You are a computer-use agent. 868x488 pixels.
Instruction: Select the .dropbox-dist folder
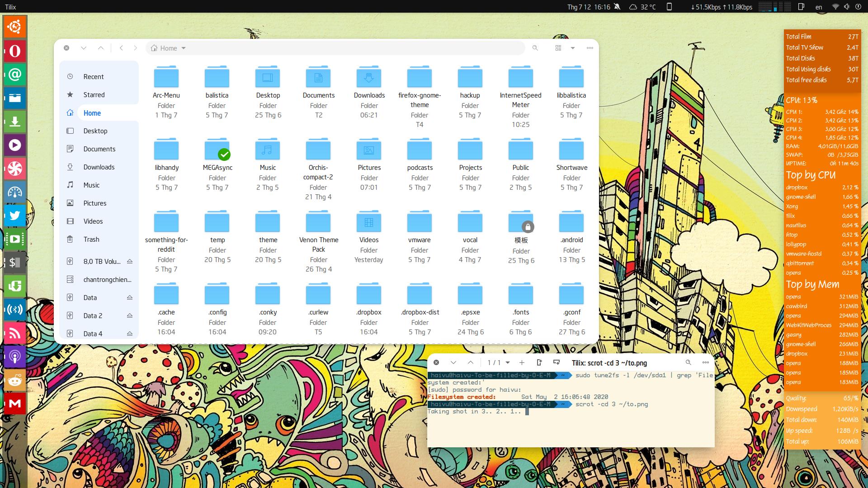click(420, 309)
